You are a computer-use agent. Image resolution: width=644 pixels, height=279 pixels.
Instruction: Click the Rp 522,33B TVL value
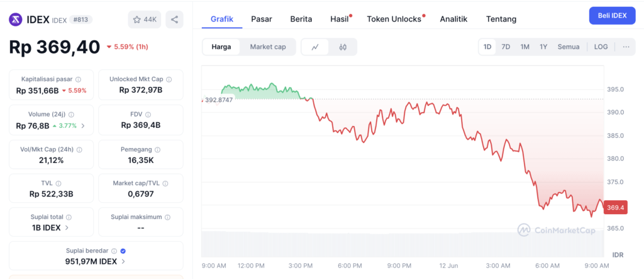(x=51, y=194)
